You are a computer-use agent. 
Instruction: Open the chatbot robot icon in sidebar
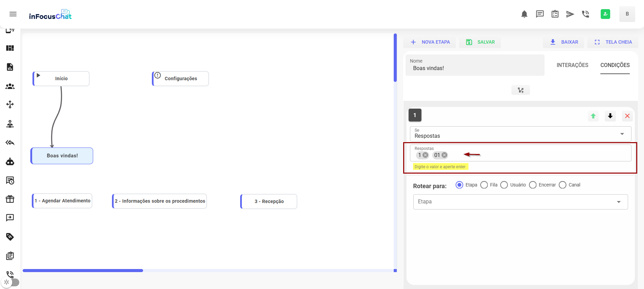(10, 162)
